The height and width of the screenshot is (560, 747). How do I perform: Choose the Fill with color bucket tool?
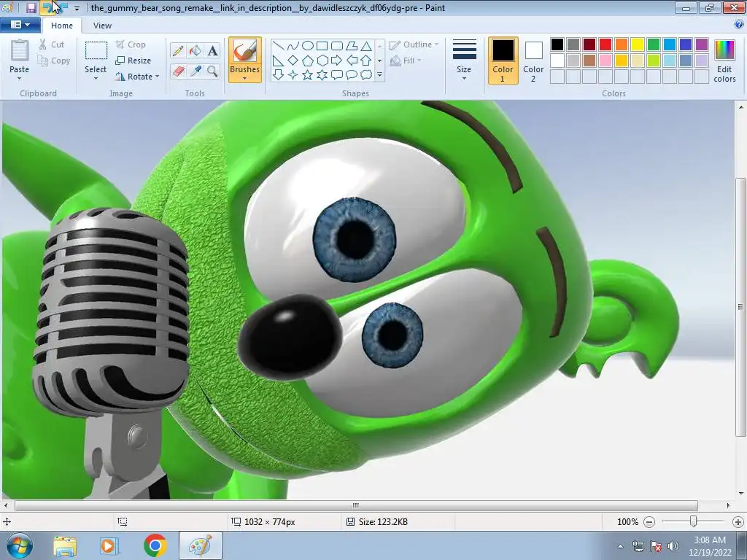pos(196,50)
